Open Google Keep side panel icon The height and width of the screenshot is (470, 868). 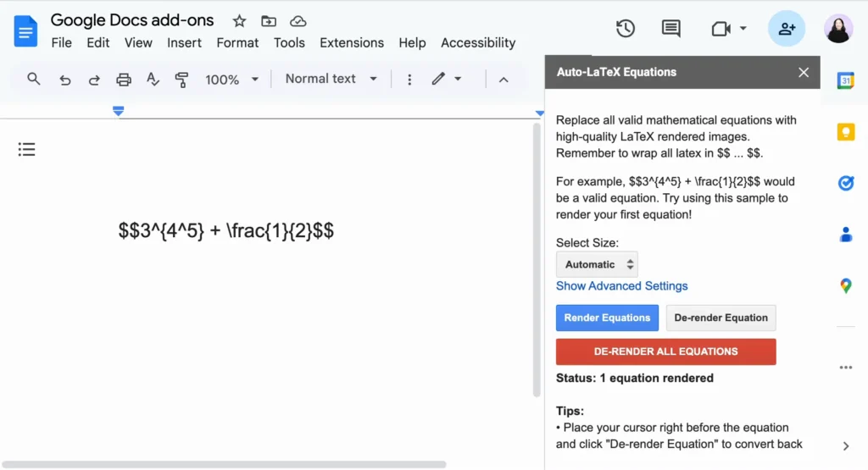[846, 132]
